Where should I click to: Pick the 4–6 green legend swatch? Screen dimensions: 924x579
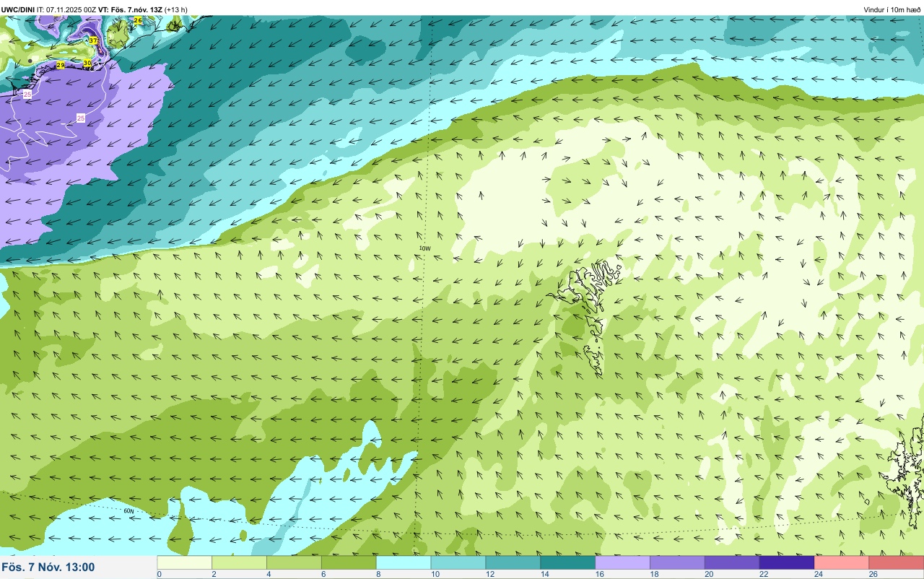[x=294, y=562]
